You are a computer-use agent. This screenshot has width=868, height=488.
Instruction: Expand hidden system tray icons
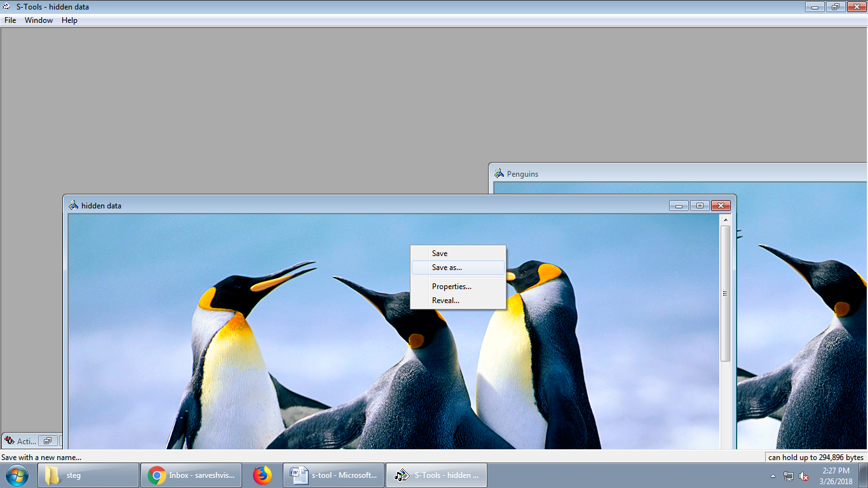coord(773,476)
